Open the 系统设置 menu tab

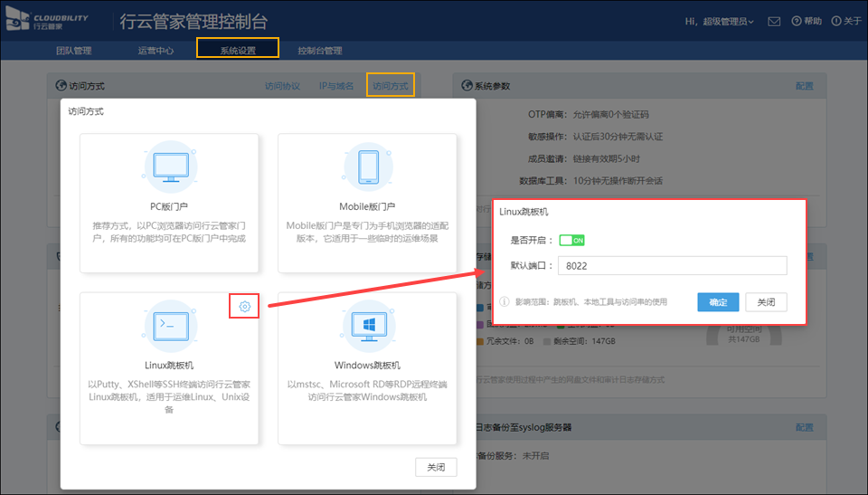point(238,51)
